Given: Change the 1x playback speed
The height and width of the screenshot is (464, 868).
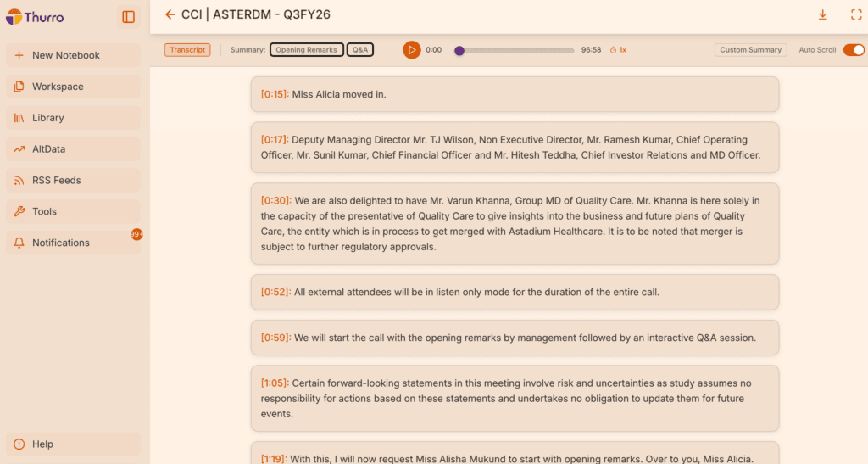Looking at the screenshot, I should click(618, 50).
